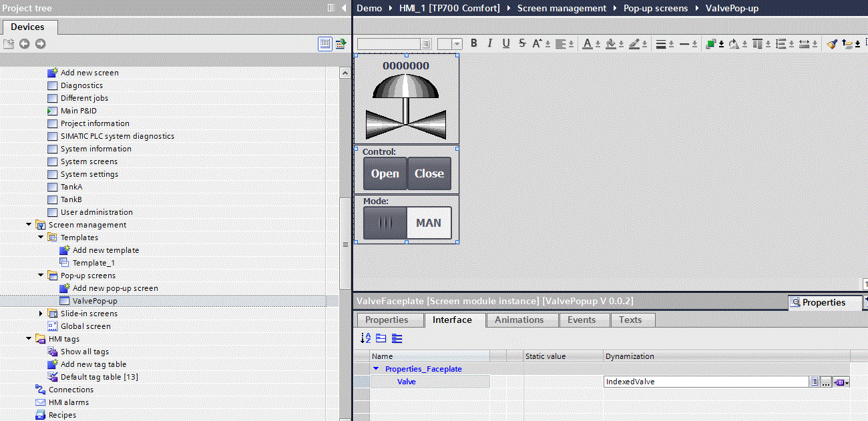
Task: Collapse the Templates folder node
Action: (40, 238)
